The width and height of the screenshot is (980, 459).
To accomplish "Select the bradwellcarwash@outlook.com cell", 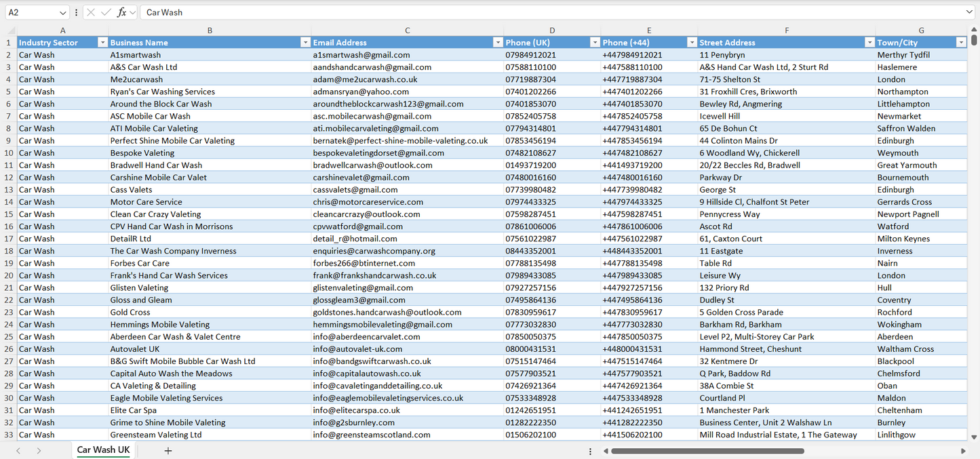I will click(x=408, y=165).
